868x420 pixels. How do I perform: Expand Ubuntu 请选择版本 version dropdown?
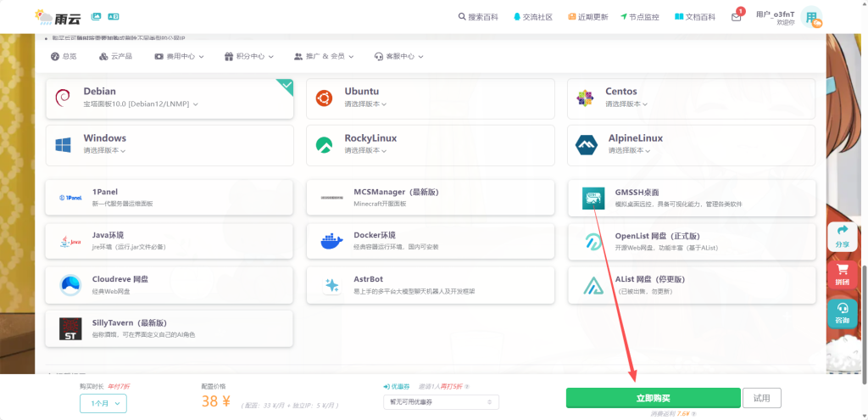(365, 104)
